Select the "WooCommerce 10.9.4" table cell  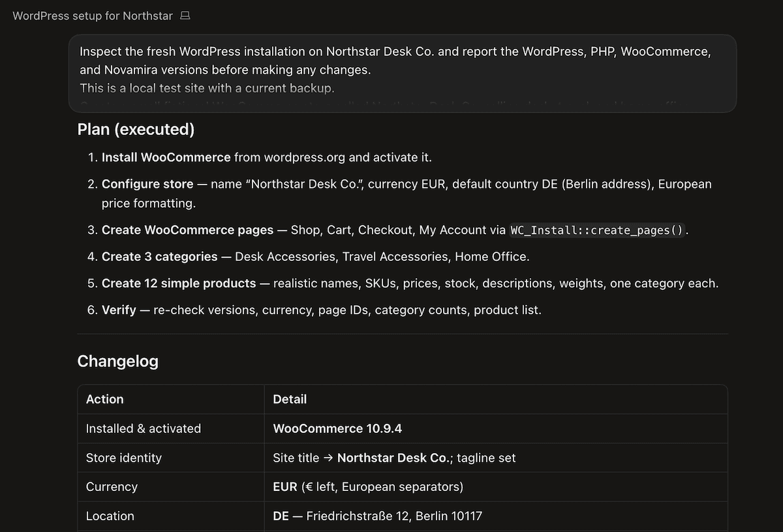(x=496, y=428)
